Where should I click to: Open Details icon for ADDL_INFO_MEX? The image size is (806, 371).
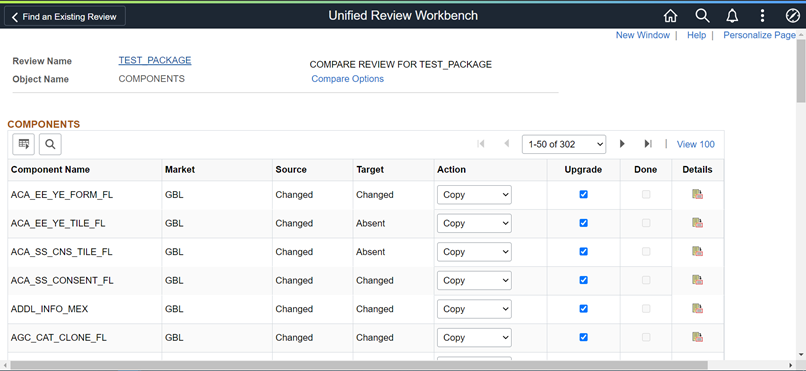(x=698, y=309)
